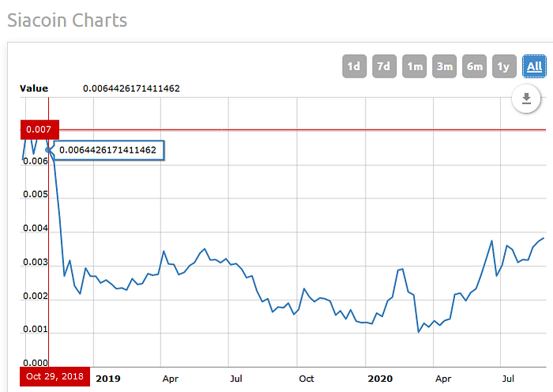
Task: Click the legend value 0.0064426171411462
Action: pos(131,89)
